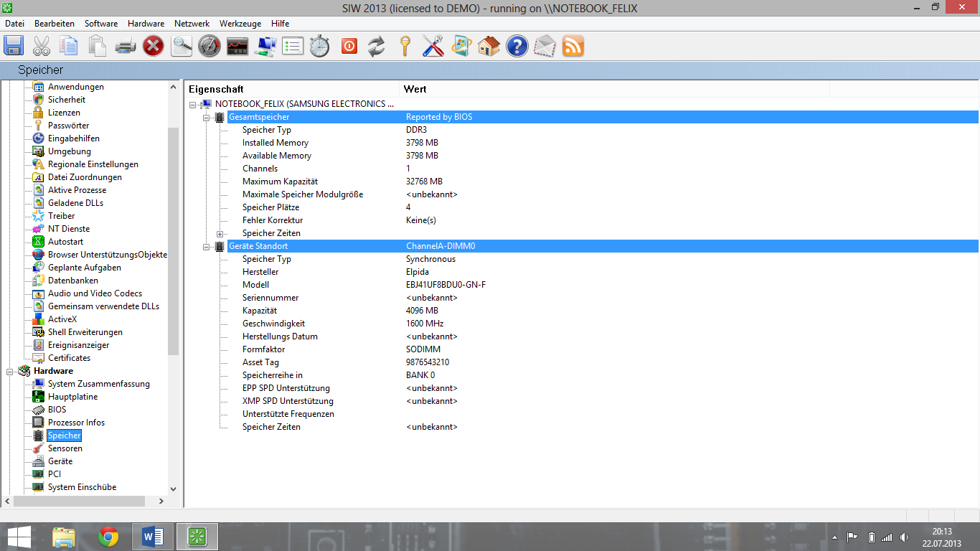The image size is (980, 551).
Task: Select Lizenzen in the tree
Action: pyautogui.click(x=64, y=113)
